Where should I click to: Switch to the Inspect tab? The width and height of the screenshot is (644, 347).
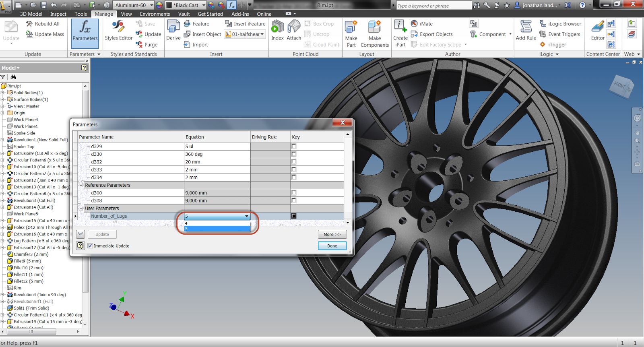pyautogui.click(x=58, y=14)
